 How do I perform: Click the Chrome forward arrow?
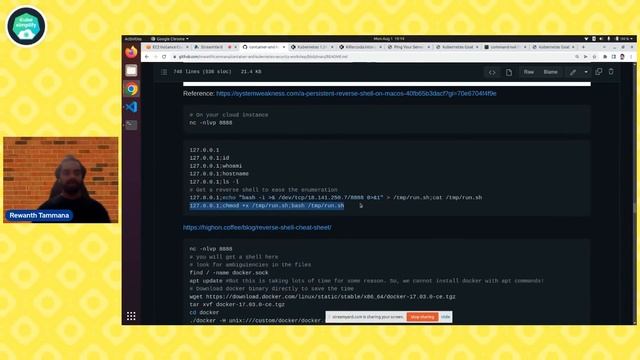point(156,57)
